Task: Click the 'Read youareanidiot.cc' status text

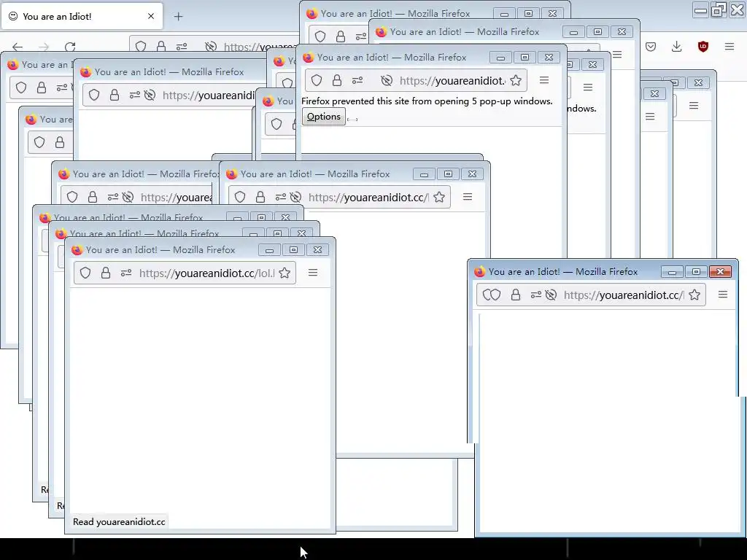Action: point(119,522)
